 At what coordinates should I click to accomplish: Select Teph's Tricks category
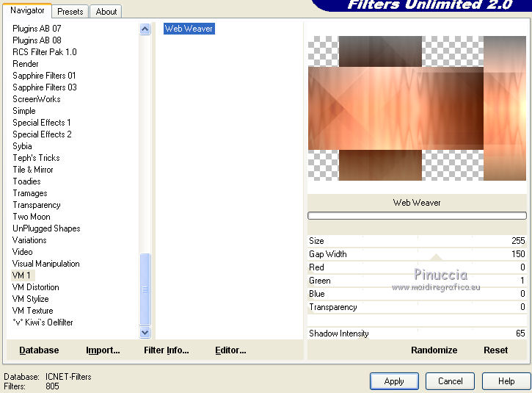tap(36, 158)
